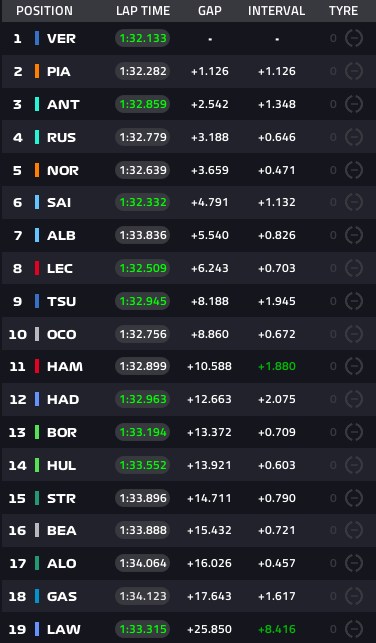376x643 pixels.
Task: Select the LAP TIME column header
Action: pyautogui.click(x=143, y=11)
